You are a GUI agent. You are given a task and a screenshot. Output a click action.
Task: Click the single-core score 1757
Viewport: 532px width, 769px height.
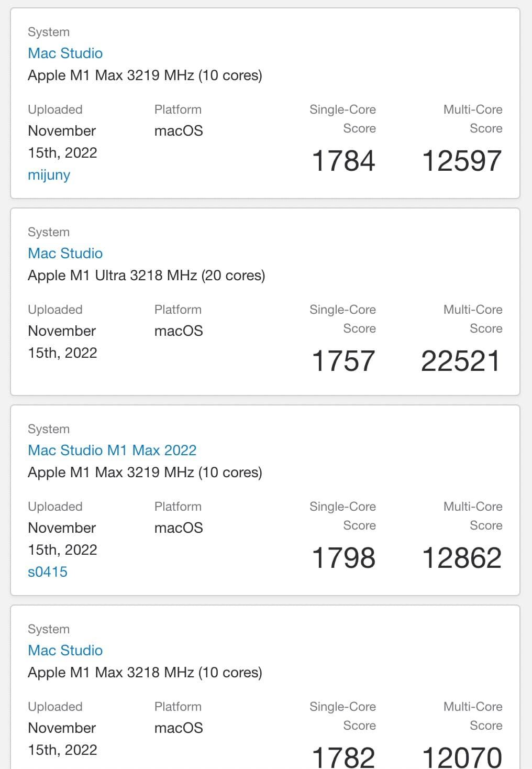(343, 360)
